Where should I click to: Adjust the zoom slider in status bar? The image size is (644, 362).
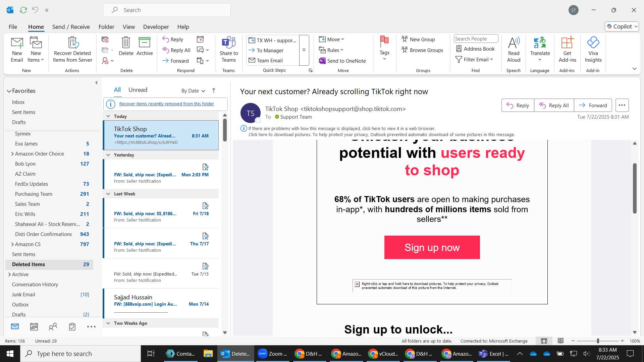[598, 341]
